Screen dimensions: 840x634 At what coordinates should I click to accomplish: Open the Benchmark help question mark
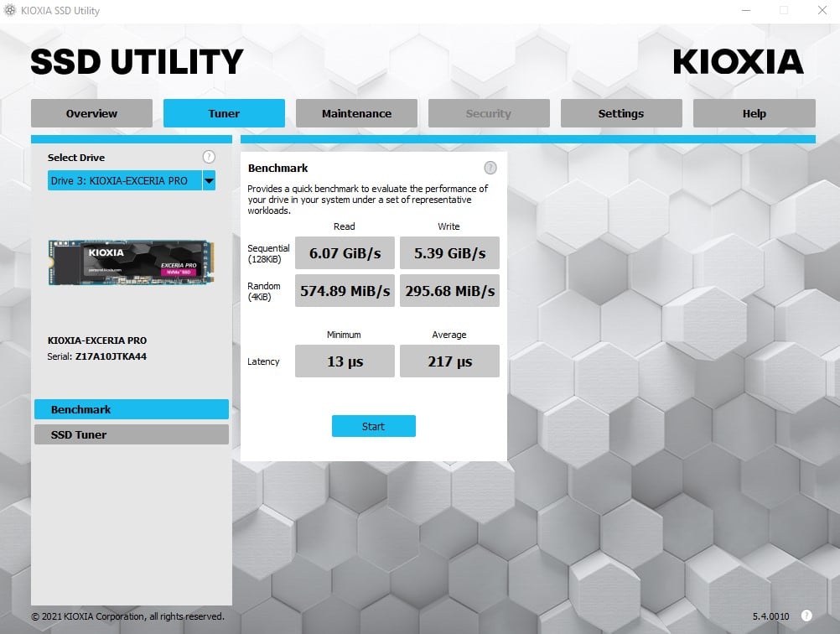pos(490,168)
